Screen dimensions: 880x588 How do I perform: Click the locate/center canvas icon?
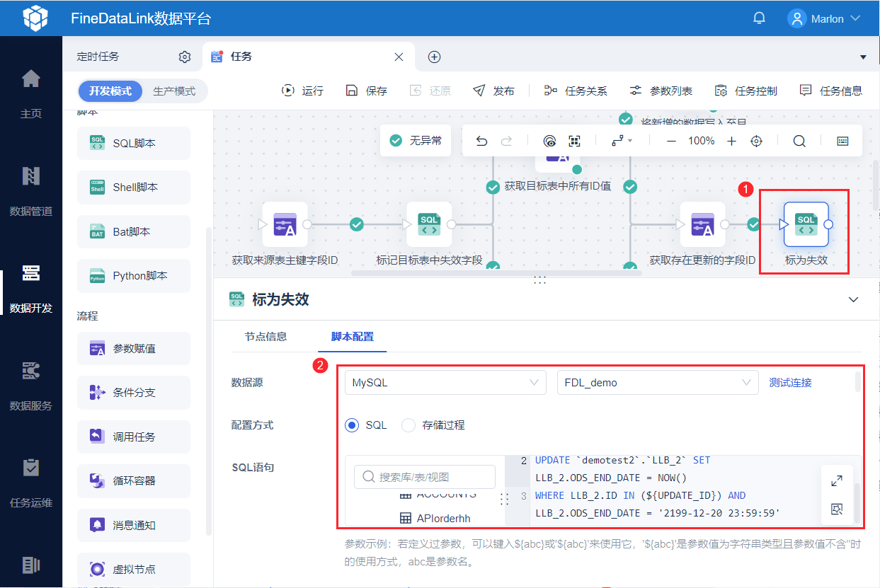[x=756, y=141]
